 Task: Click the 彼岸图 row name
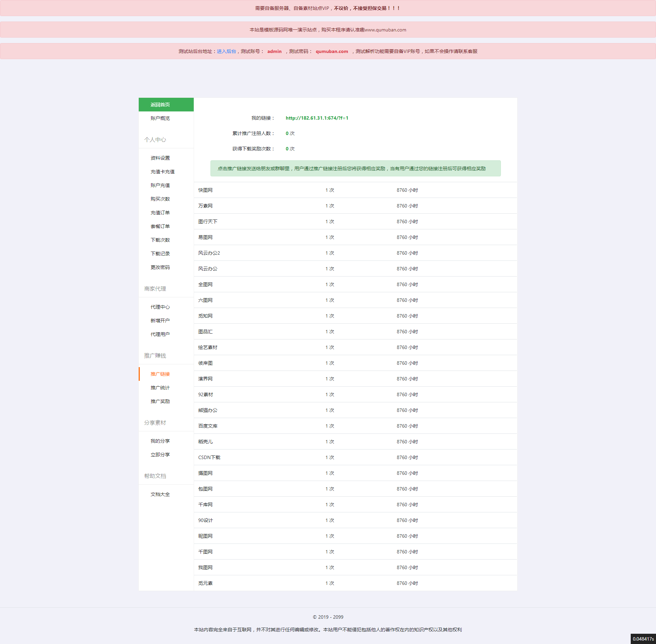(205, 363)
